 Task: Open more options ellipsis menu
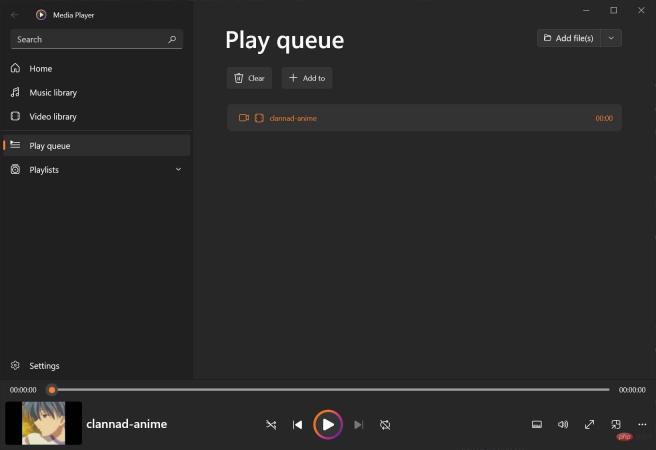point(642,424)
